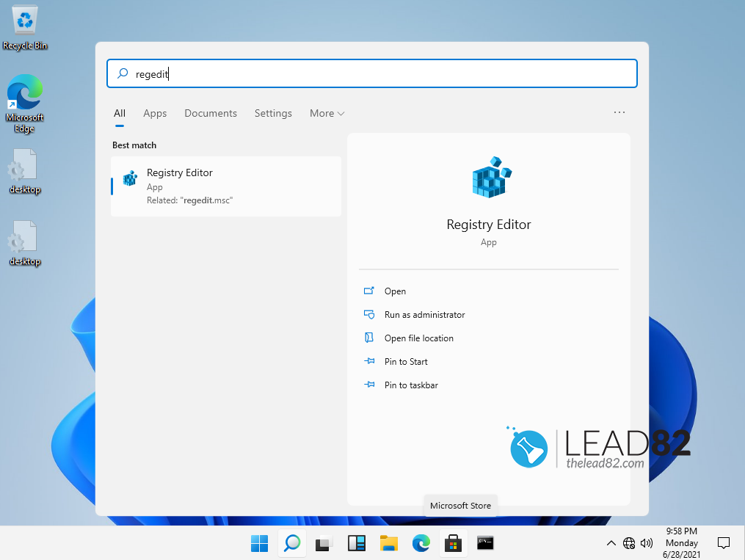745x560 pixels.
Task: Expand the More filter dropdown
Action: tap(327, 114)
